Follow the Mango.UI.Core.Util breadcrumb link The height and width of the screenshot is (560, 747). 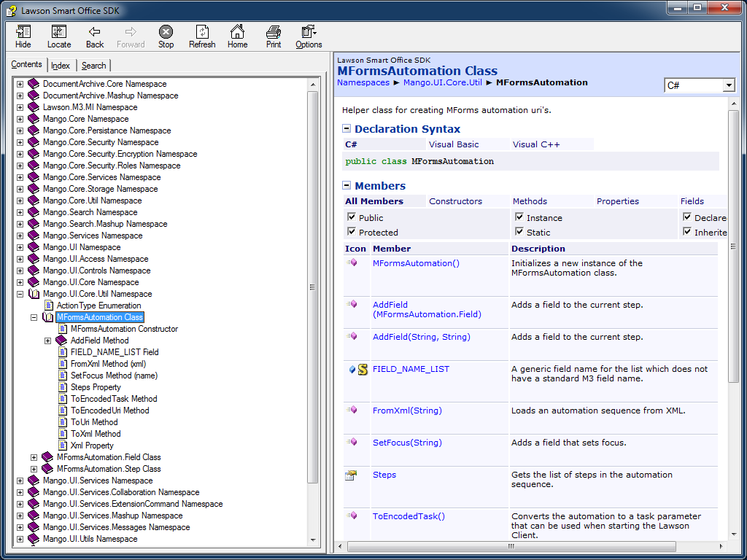(x=442, y=82)
